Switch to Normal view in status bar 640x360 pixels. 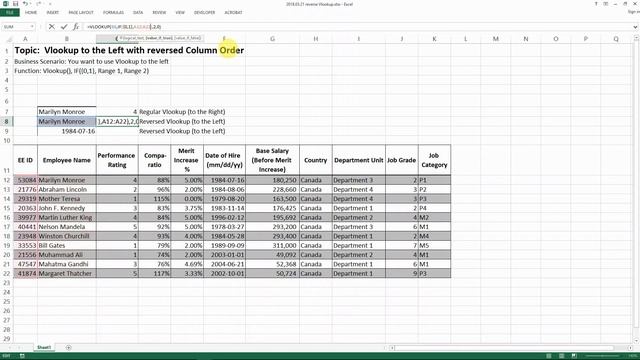pos(549,356)
